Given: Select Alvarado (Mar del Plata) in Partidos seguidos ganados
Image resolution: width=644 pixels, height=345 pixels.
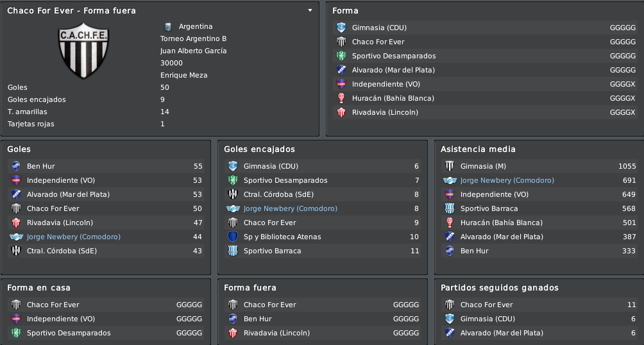Looking at the screenshot, I should click(539, 333).
